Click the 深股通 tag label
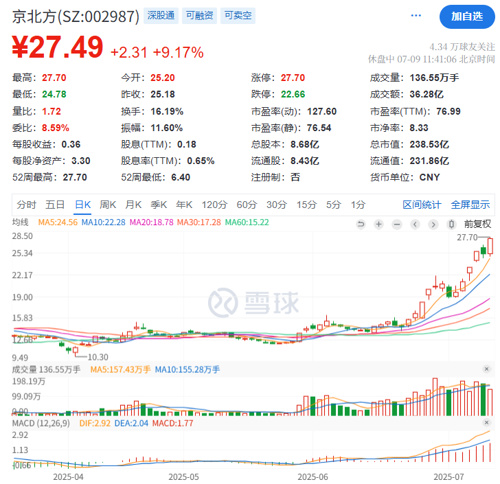This screenshot has height=484, width=500. click(x=161, y=15)
